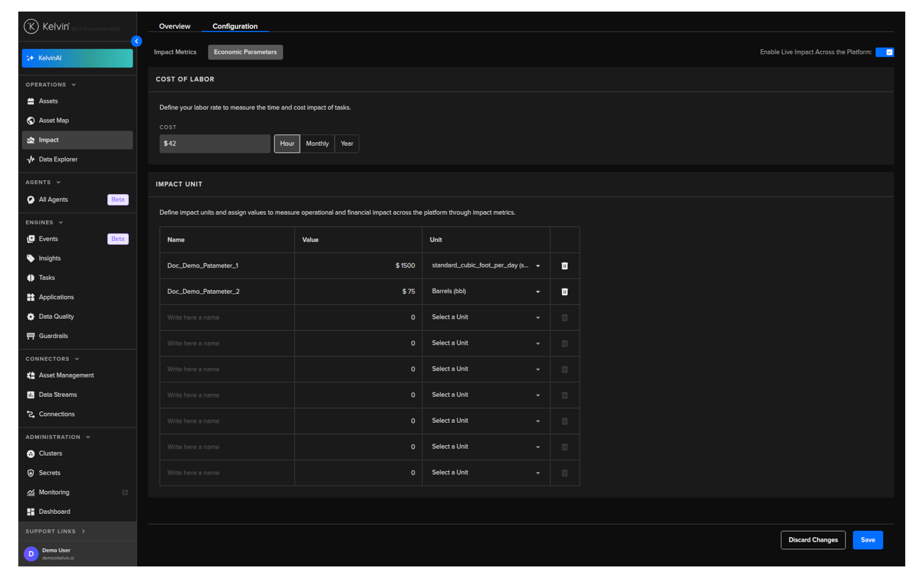Image resolution: width=924 pixels, height=578 pixels.
Task: Open last row's Select a Unit dropdown
Action: tap(486, 473)
